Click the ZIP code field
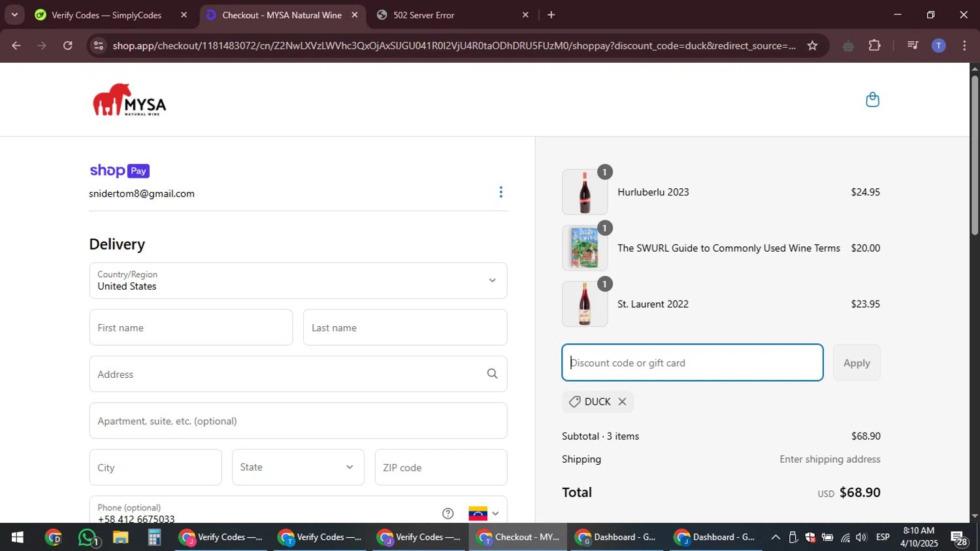 [441, 467]
